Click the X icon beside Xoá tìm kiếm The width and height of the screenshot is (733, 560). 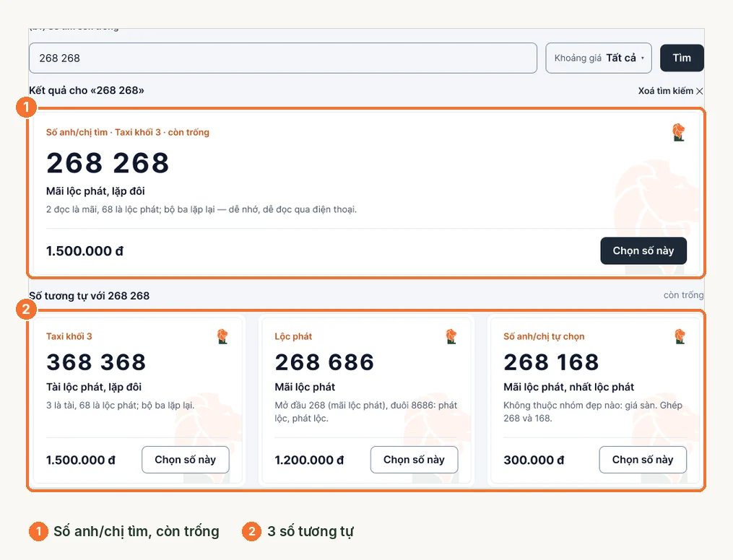[699, 91]
